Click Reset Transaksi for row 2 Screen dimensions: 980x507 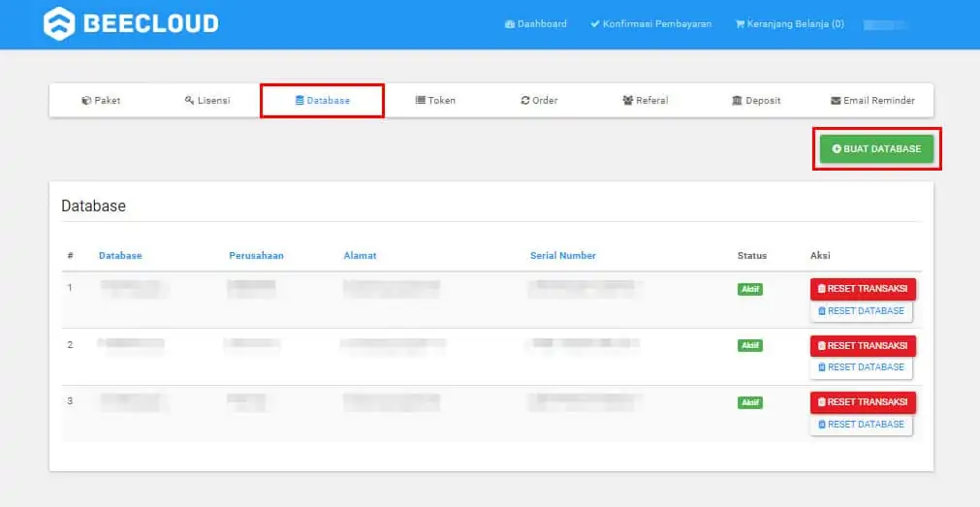click(863, 346)
